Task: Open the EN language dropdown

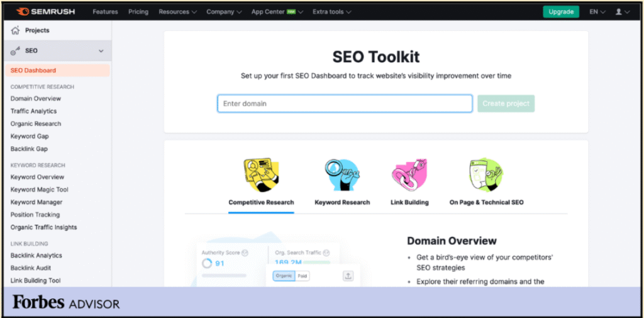Action: tap(597, 11)
